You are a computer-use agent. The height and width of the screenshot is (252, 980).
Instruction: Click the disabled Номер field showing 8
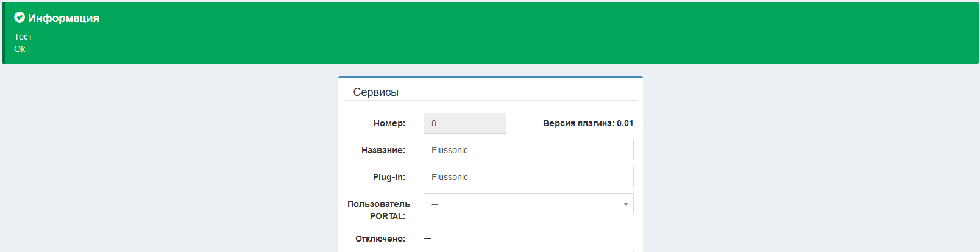(464, 123)
